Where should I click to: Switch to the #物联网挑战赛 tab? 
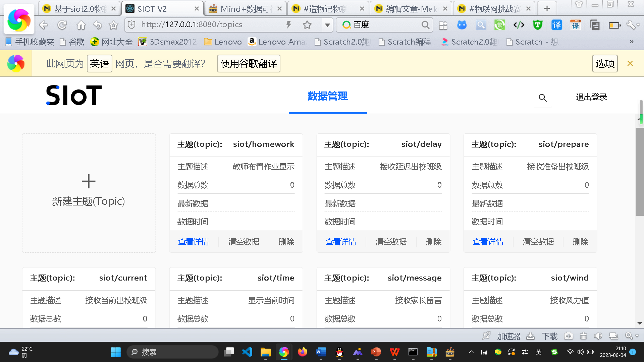click(x=494, y=9)
